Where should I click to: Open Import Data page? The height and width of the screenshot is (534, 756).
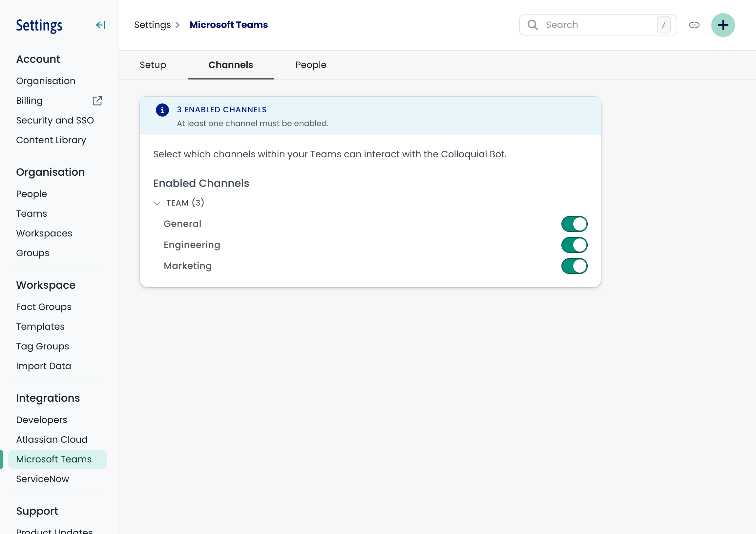click(43, 366)
